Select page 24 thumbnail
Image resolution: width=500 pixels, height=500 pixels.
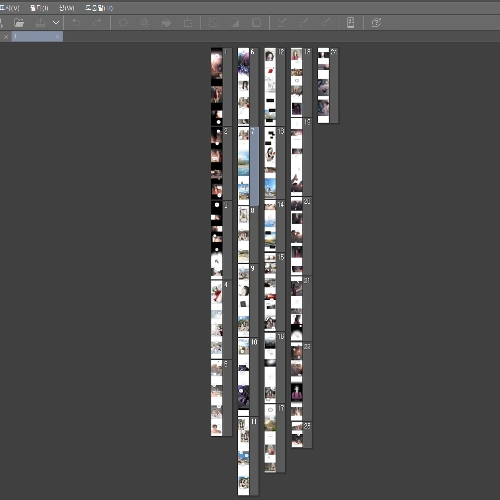tap(328, 85)
